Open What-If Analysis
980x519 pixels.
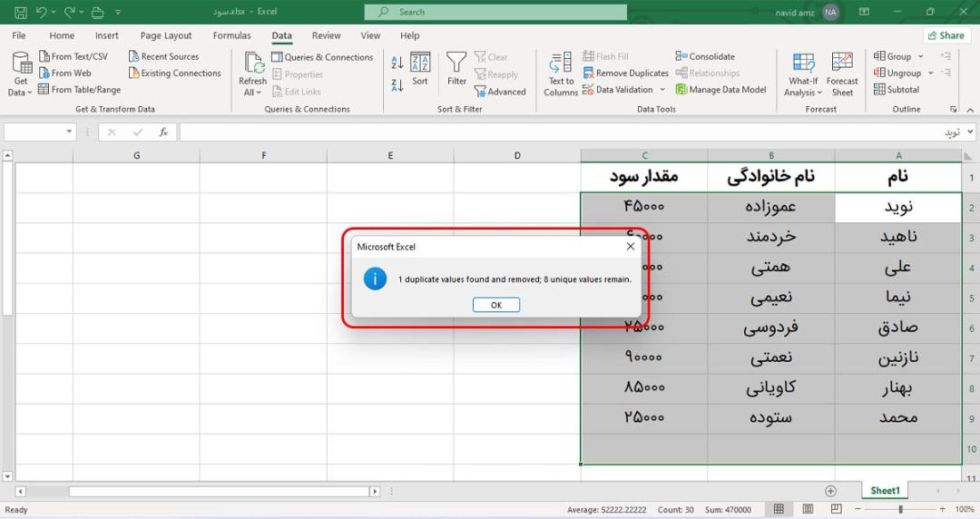click(803, 74)
